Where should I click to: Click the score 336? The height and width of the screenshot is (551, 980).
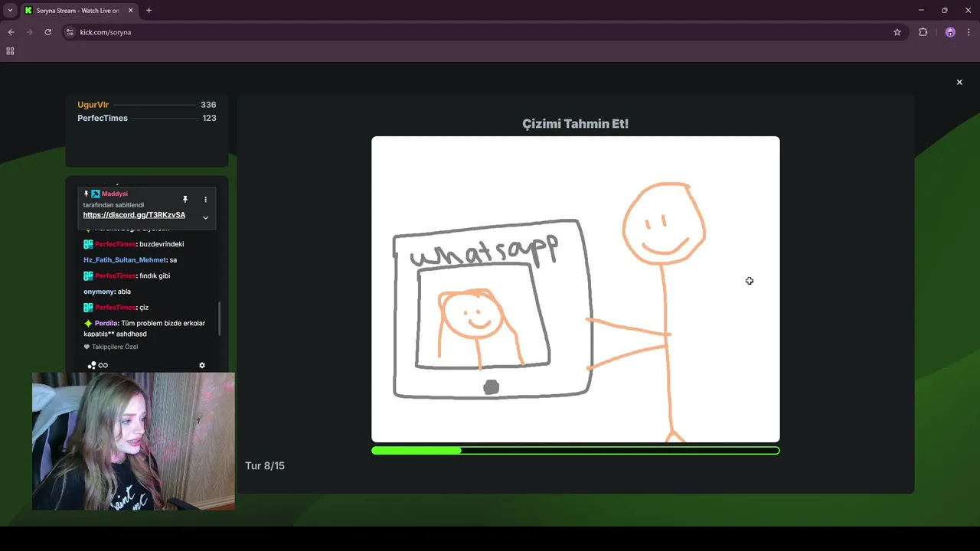click(208, 105)
